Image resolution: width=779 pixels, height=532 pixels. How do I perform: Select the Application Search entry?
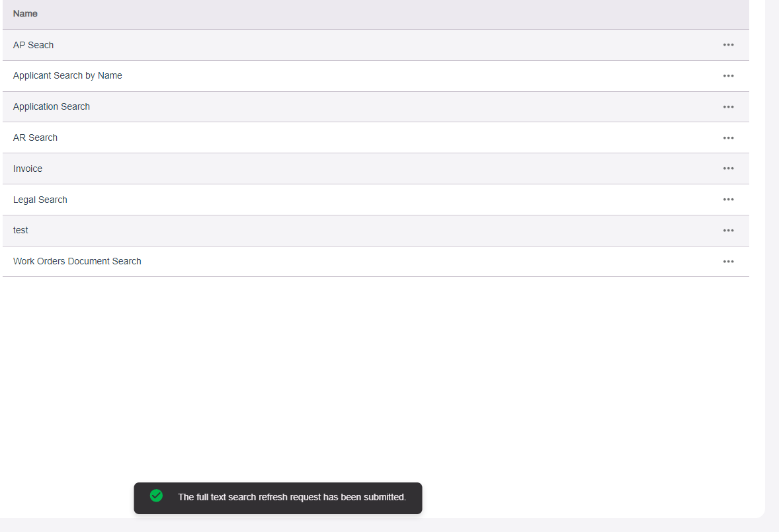point(52,106)
